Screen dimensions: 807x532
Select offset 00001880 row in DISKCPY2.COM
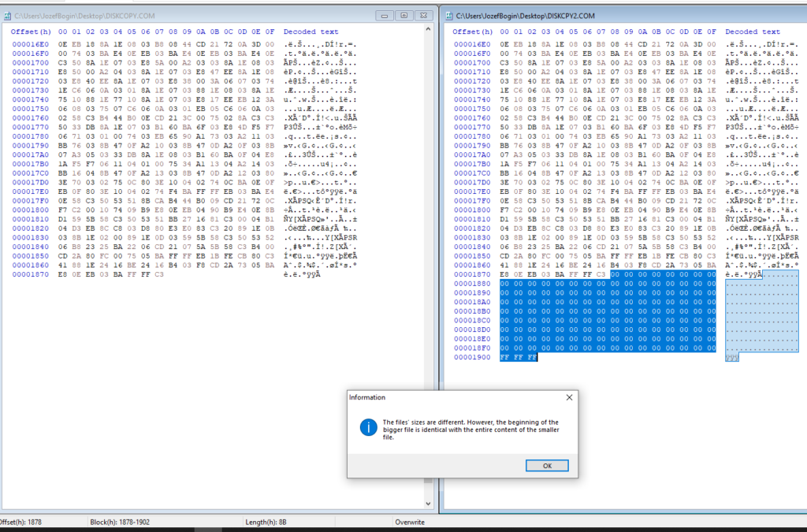(x=627, y=284)
